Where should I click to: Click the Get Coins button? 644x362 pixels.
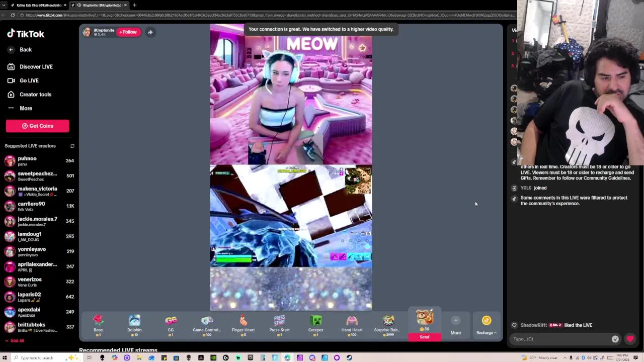37,126
